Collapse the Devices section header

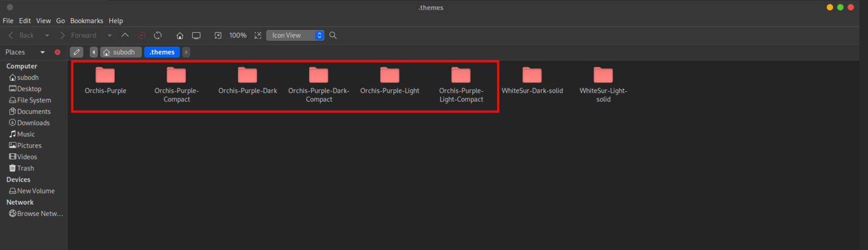[x=19, y=179]
